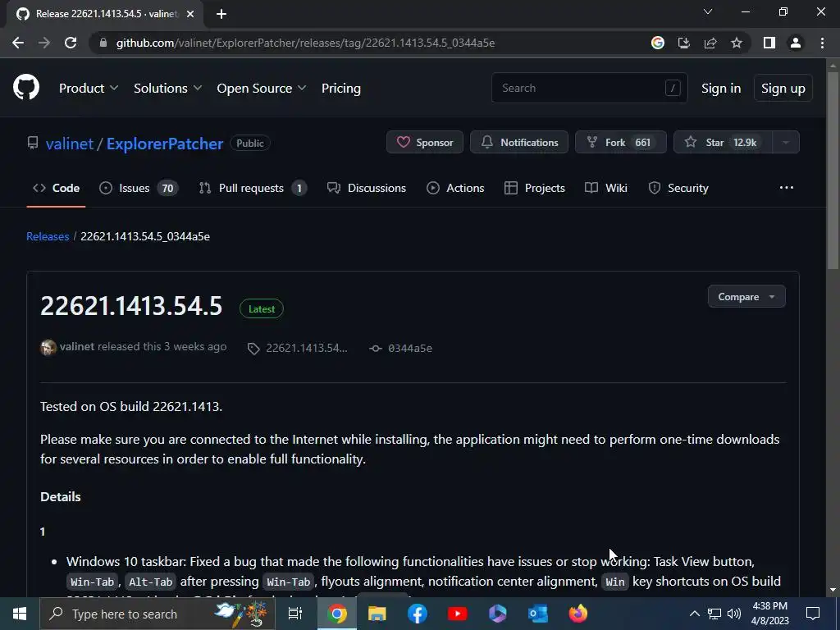
Task: Expand the Solutions menu
Action: tap(167, 89)
